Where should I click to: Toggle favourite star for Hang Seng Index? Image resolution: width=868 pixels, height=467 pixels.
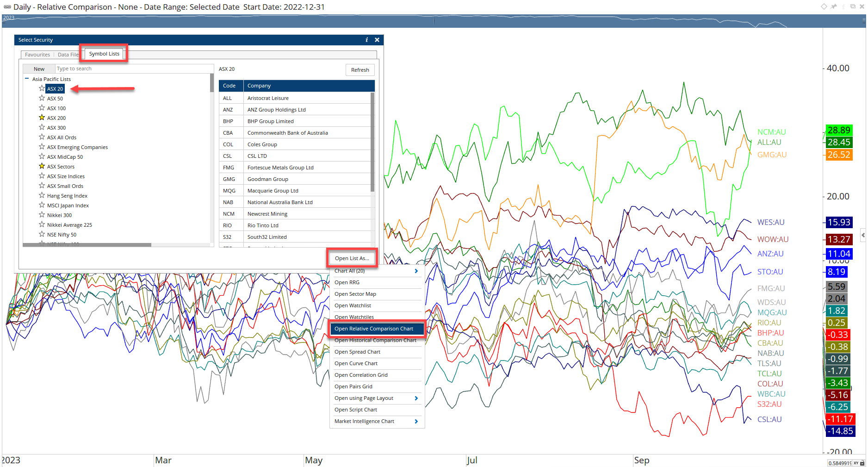click(x=42, y=195)
